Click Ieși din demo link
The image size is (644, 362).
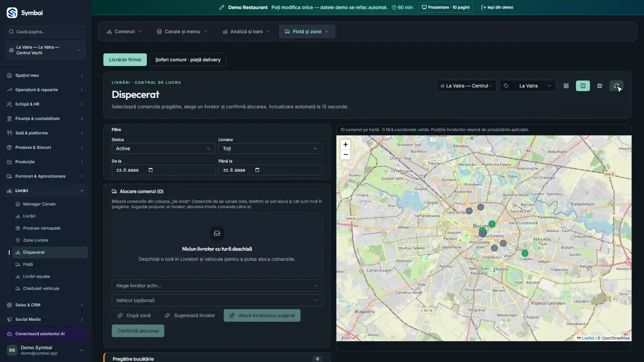497,8
